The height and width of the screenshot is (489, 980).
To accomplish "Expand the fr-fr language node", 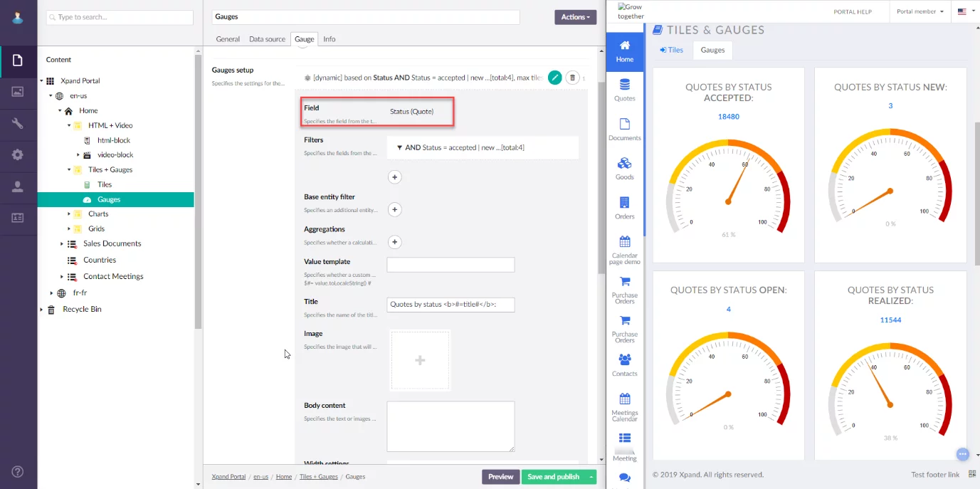I will tap(51, 293).
